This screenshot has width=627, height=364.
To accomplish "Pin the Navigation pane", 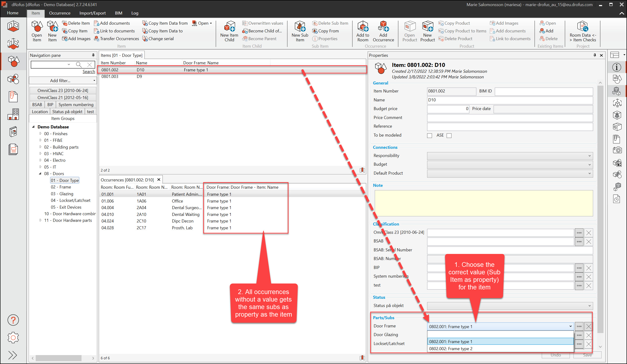I will [93, 55].
